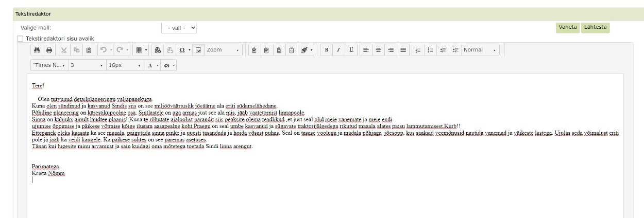644x218 pixels.
Task: Enable 'Tekstiredaktori sisu avalik' checkbox
Action: [20, 39]
